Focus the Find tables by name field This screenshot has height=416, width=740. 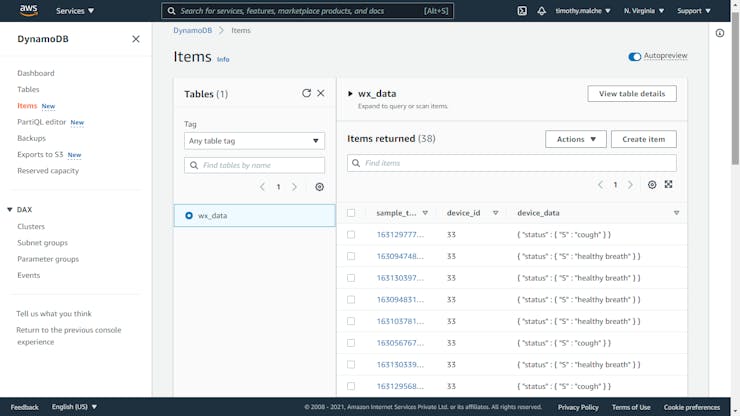[254, 165]
